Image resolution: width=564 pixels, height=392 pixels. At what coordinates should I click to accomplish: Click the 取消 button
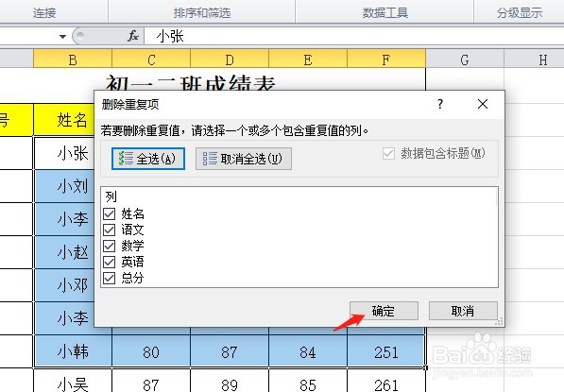click(x=463, y=311)
